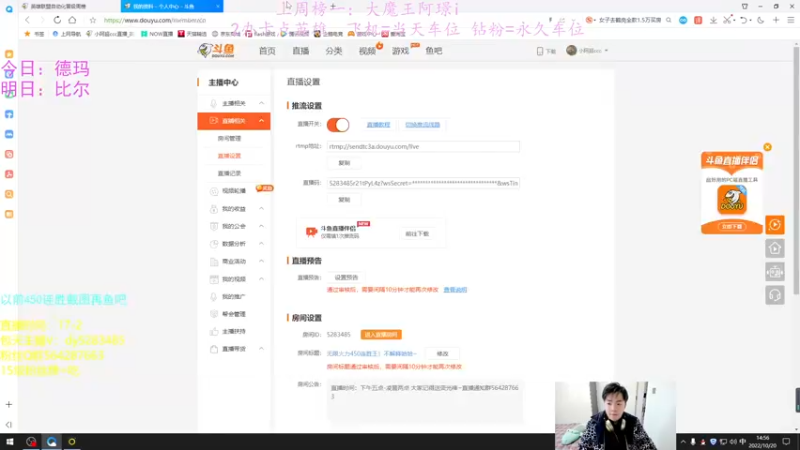Open 首页 in Douyu top navigation
This screenshot has width=800, height=450.
[x=267, y=51]
